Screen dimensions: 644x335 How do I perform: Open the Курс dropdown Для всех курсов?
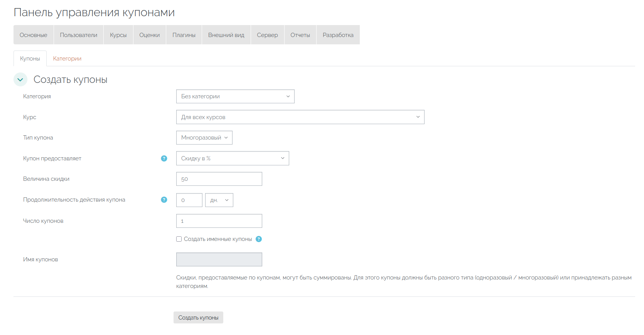pyautogui.click(x=300, y=117)
